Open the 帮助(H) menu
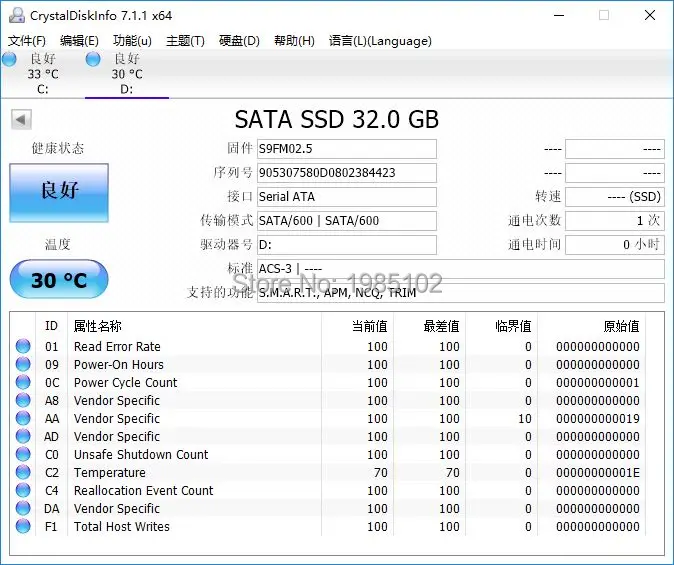Screen dimensions: 674x565 click(294, 41)
